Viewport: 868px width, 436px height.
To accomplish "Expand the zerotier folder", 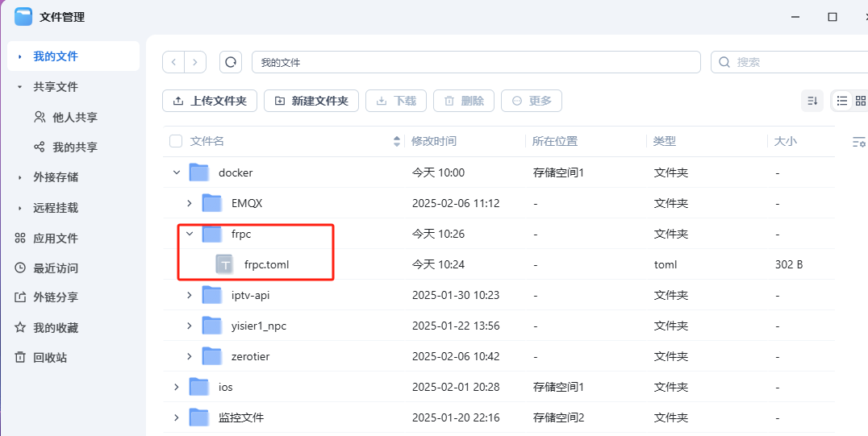I will click(190, 356).
